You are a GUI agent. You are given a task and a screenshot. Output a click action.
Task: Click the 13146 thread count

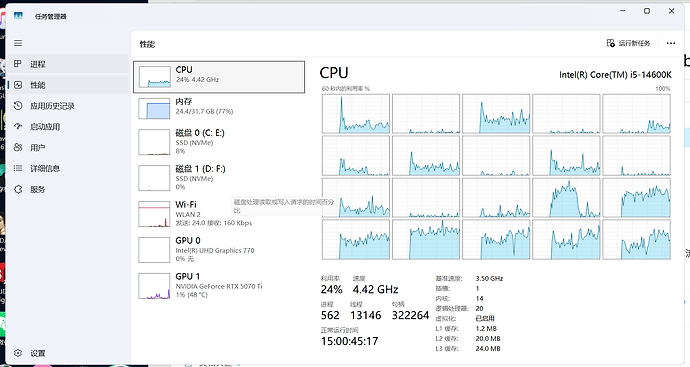366,316
